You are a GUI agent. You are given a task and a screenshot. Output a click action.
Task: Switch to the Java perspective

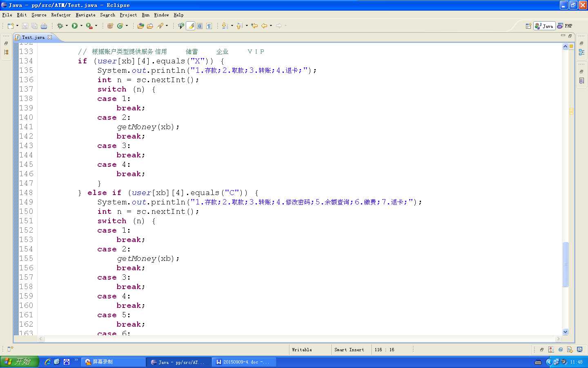coord(544,26)
